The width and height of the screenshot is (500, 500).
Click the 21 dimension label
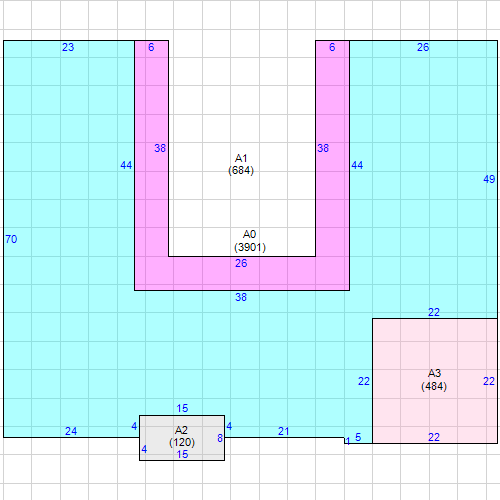(x=284, y=431)
